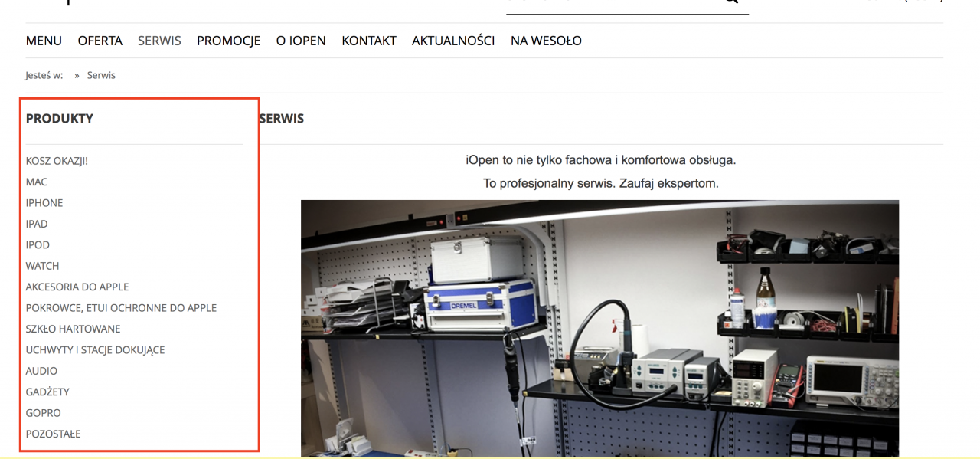The image size is (980, 459).
Task: Click the SERWIS page heading
Action: 282,119
